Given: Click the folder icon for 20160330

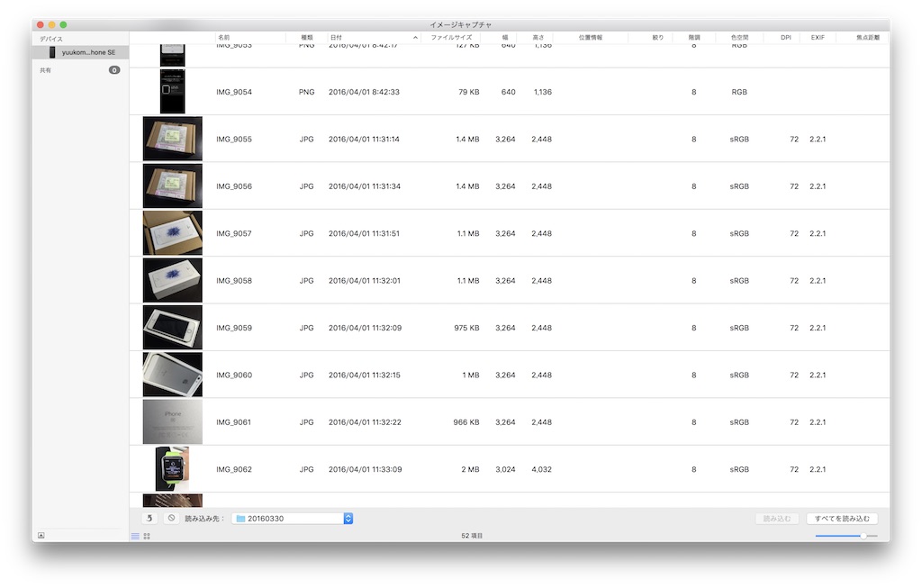Looking at the screenshot, I should (x=240, y=519).
